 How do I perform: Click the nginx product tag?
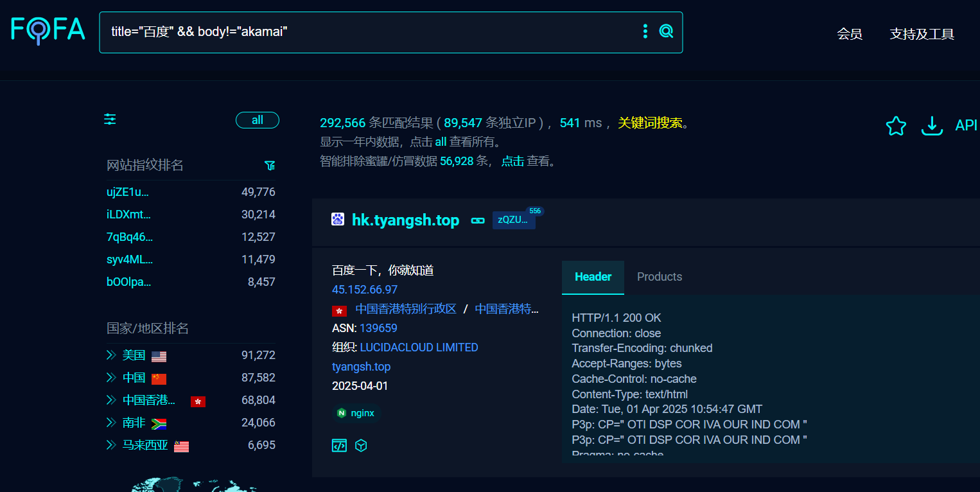(356, 413)
